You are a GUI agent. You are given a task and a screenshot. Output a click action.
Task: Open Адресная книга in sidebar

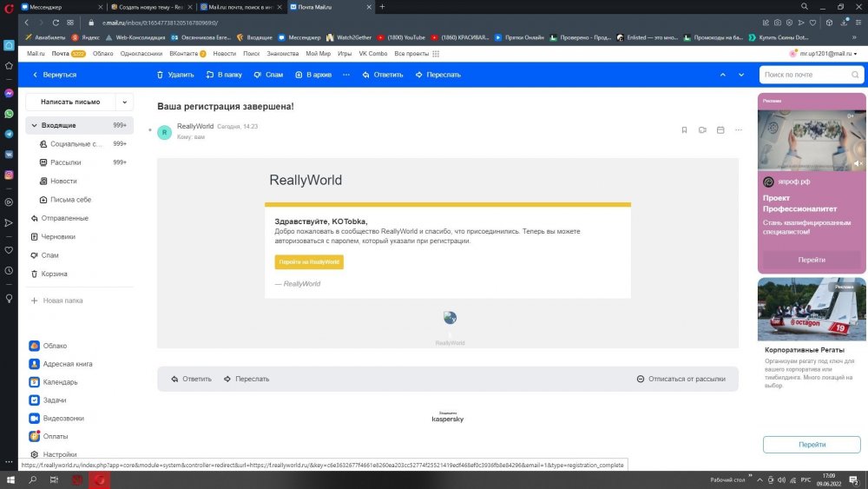61,364
